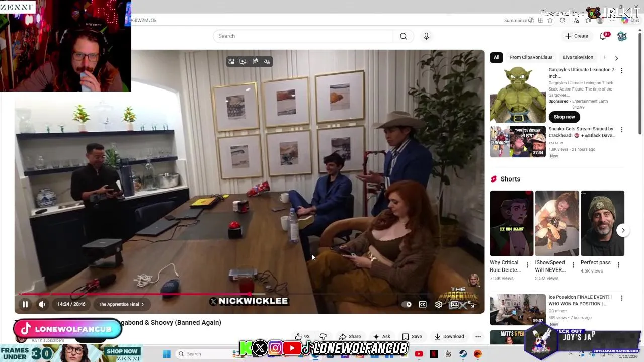Open options for IShowSpeed short

pyautogui.click(x=573, y=265)
